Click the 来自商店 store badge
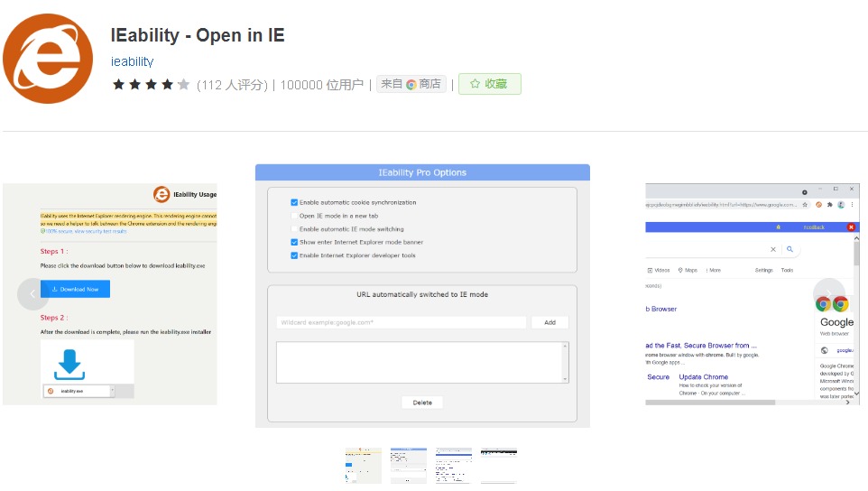This screenshot has width=868, height=491. click(x=411, y=84)
